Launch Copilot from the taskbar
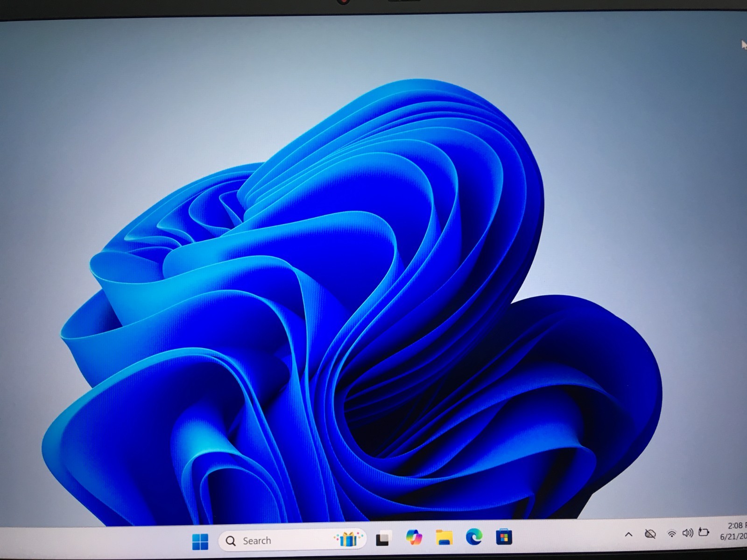This screenshot has height=560, width=747. tap(414, 537)
